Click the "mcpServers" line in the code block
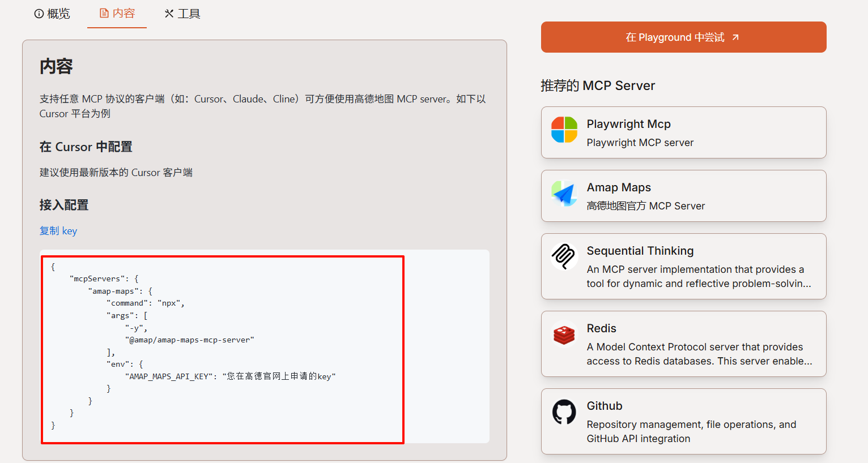 tap(104, 278)
